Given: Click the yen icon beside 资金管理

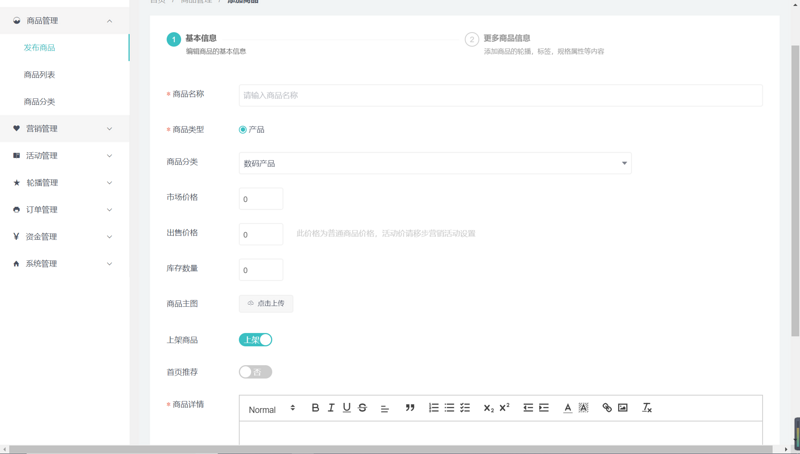Looking at the screenshot, I should pos(16,237).
